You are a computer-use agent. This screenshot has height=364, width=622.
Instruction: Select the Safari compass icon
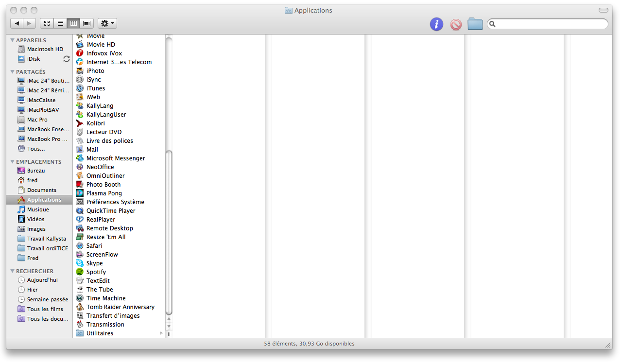(x=80, y=246)
